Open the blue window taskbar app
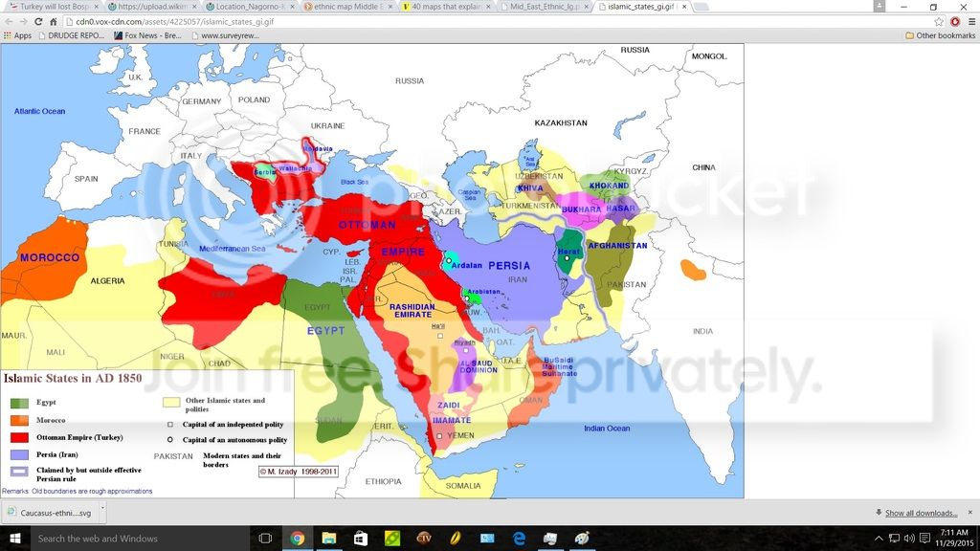This screenshot has width=980, height=551. coord(487,538)
